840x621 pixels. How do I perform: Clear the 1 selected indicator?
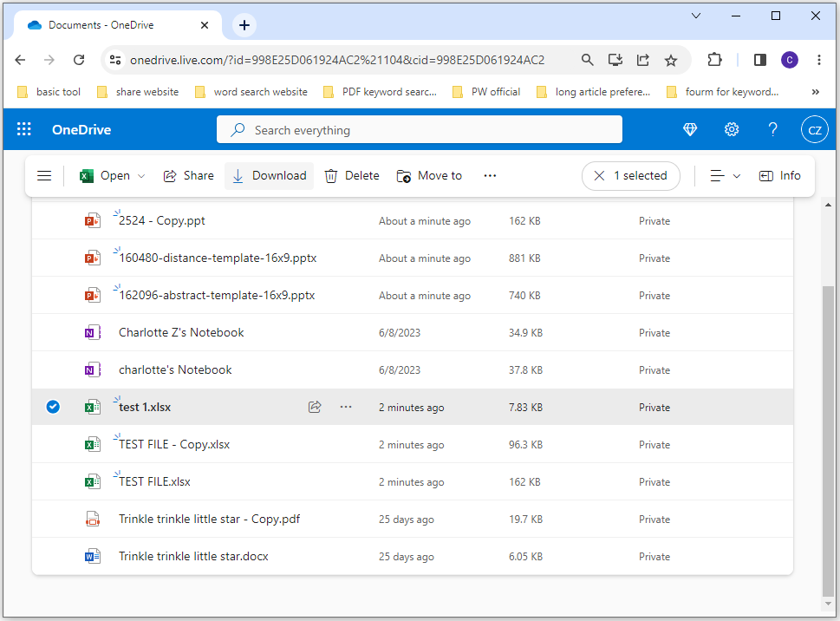tap(599, 176)
